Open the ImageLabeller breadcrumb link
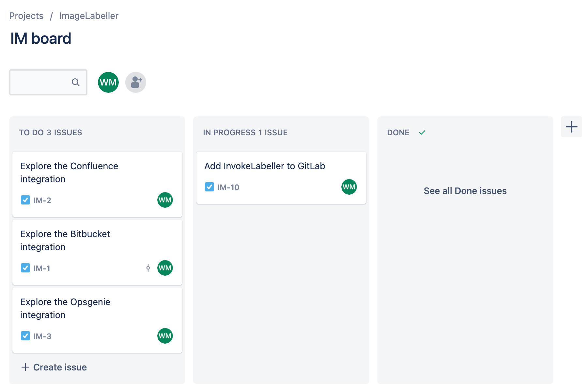The image size is (588, 392). tap(88, 15)
